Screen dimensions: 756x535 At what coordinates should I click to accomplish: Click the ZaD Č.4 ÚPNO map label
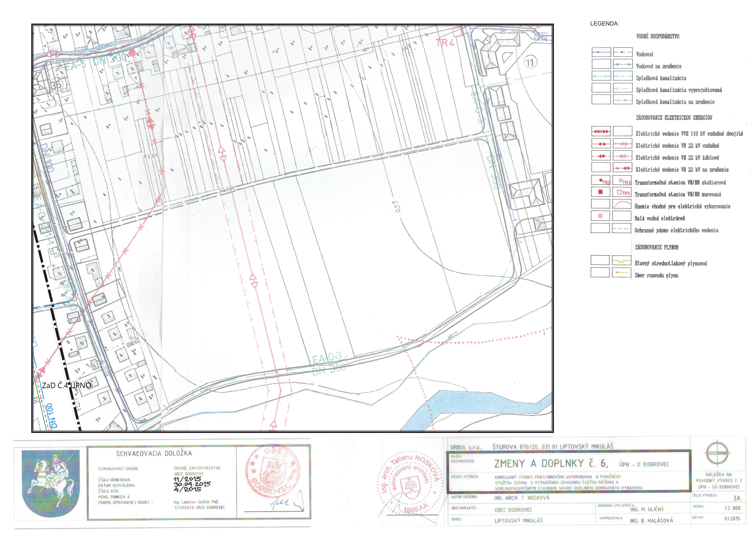[x=66, y=385]
